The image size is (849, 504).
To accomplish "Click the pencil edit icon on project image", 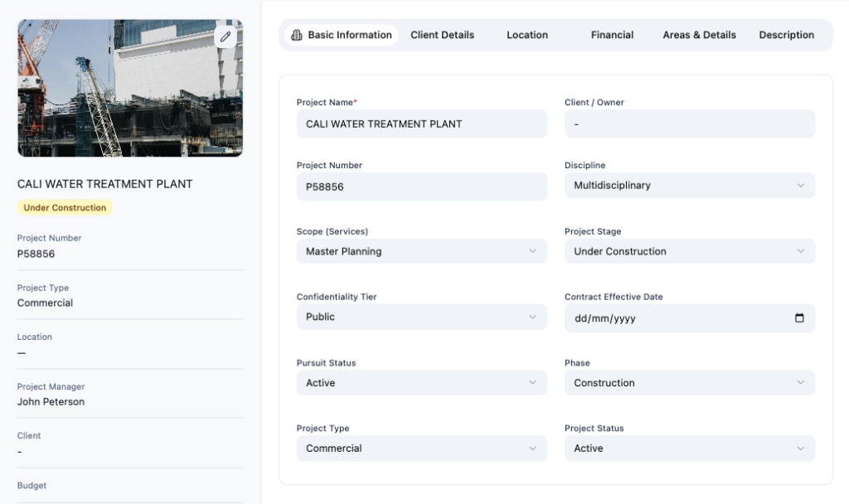I will tap(226, 37).
